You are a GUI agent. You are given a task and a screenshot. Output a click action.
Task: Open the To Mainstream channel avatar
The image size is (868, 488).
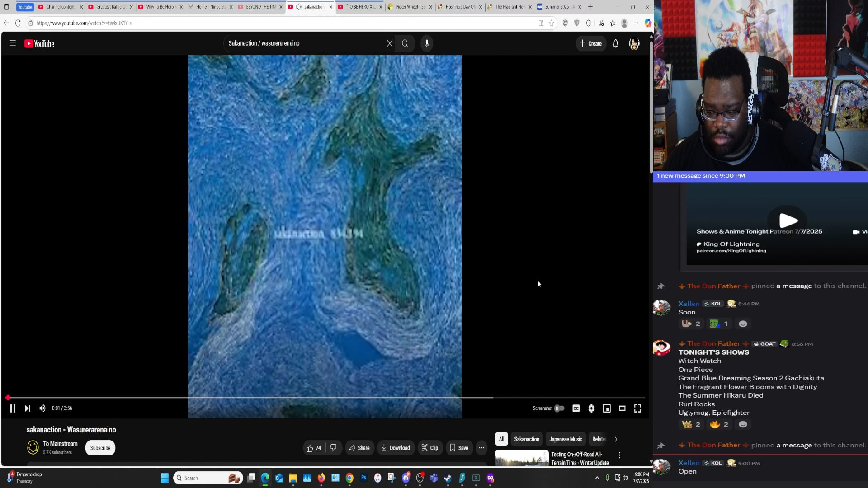[33, 447]
